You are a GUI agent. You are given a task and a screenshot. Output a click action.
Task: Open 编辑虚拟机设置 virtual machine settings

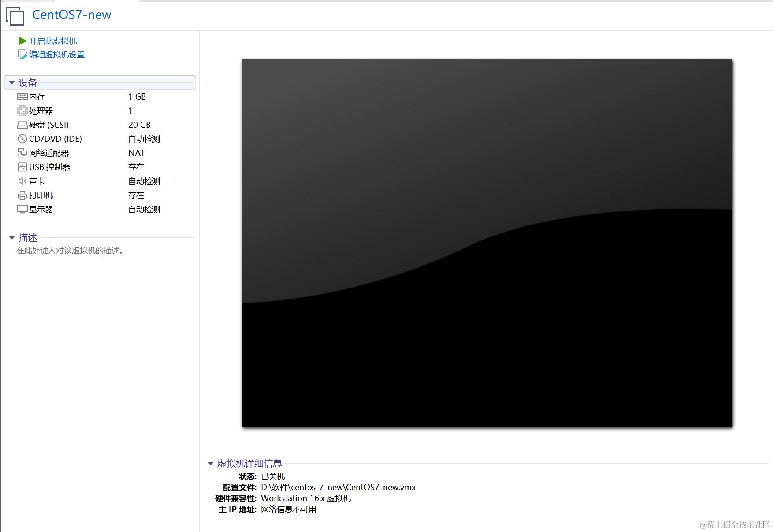pos(57,54)
